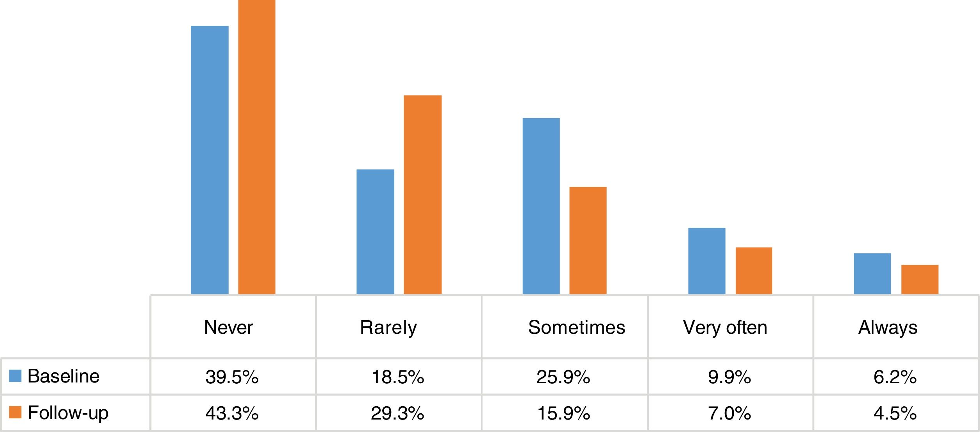The height and width of the screenshot is (432, 980).
Task: Select the 39.5% Baseline cell
Action: pyautogui.click(x=232, y=377)
